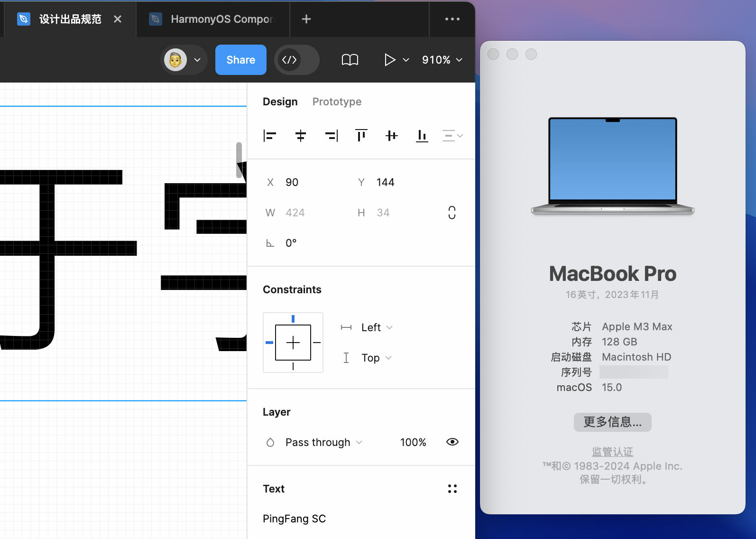Click the left constraint marker in widget

(269, 343)
